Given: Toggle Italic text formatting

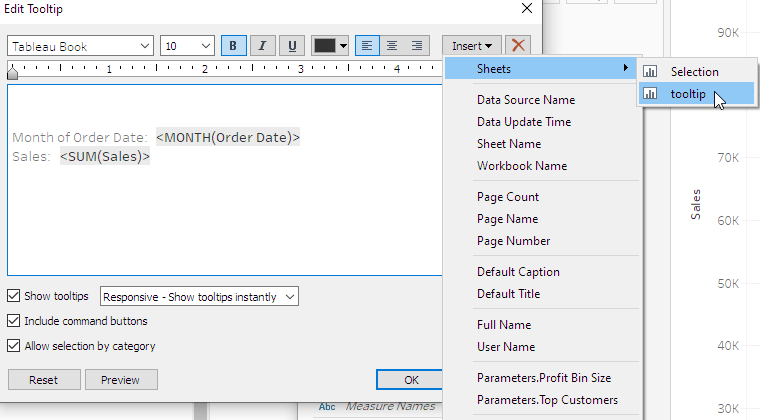Looking at the screenshot, I should 263,46.
